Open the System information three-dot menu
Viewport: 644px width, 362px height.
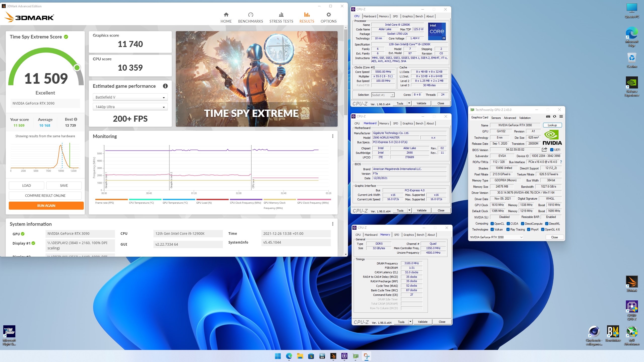pos(333,224)
